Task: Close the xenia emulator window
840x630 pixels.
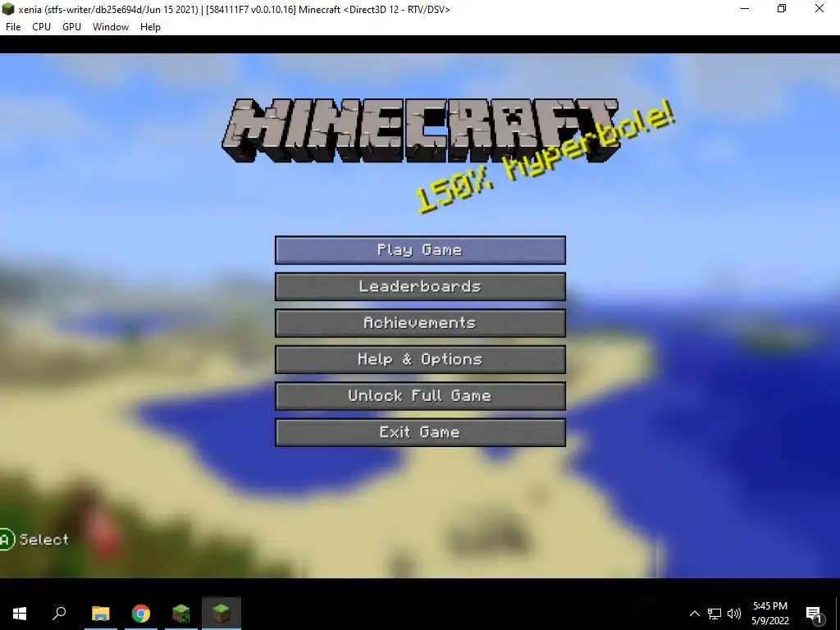Action: pyautogui.click(x=819, y=8)
